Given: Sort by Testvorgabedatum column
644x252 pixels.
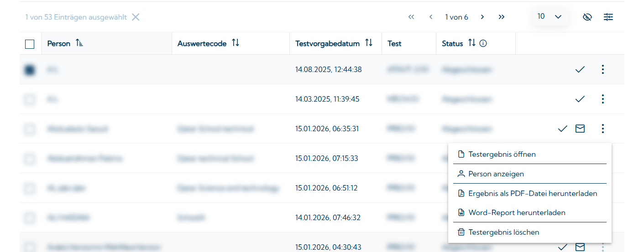Looking at the screenshot, I should [x=369, y=43].
